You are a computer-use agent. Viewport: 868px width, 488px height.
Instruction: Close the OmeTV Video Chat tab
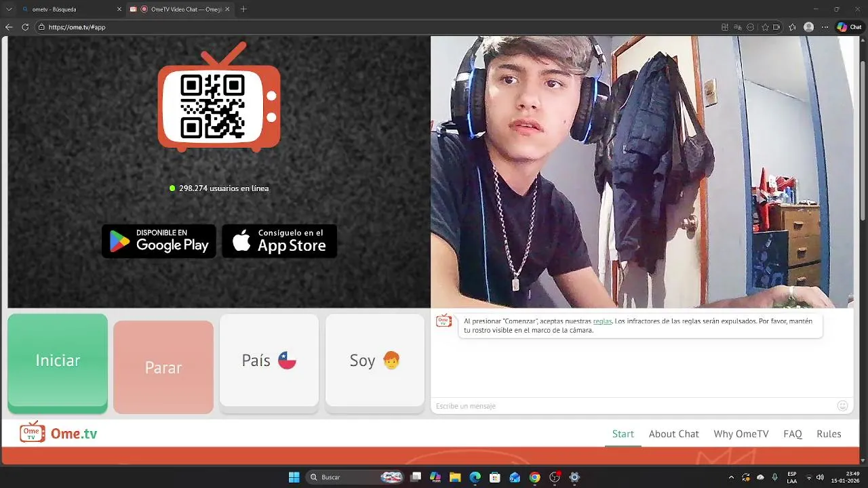click(x=228, y=9)
